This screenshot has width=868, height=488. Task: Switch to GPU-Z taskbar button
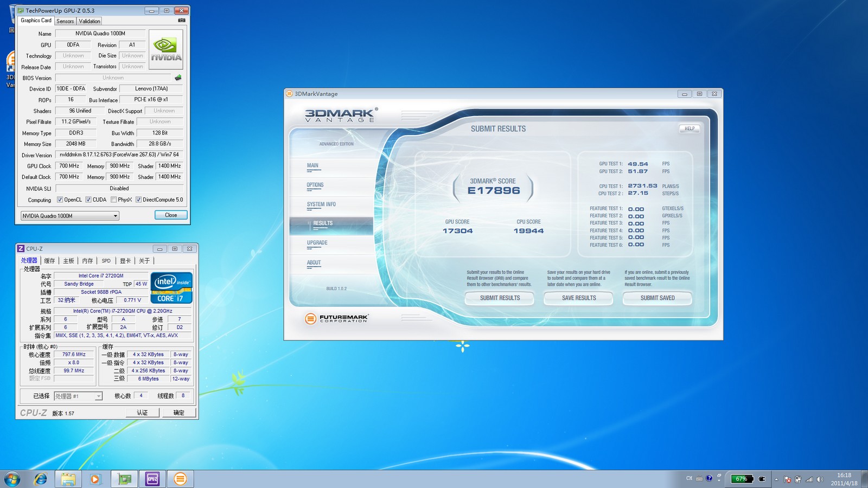125,479
